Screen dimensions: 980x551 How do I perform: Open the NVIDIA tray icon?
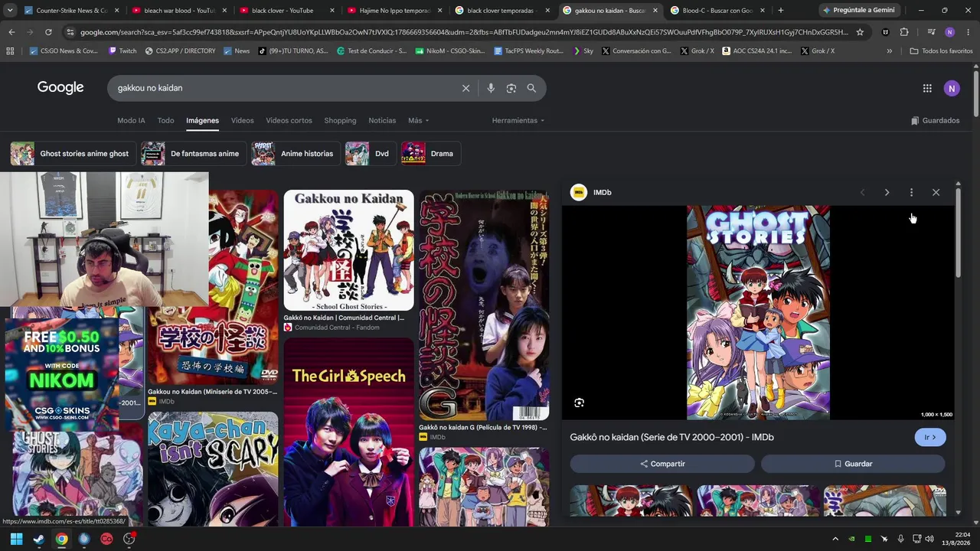851,539
